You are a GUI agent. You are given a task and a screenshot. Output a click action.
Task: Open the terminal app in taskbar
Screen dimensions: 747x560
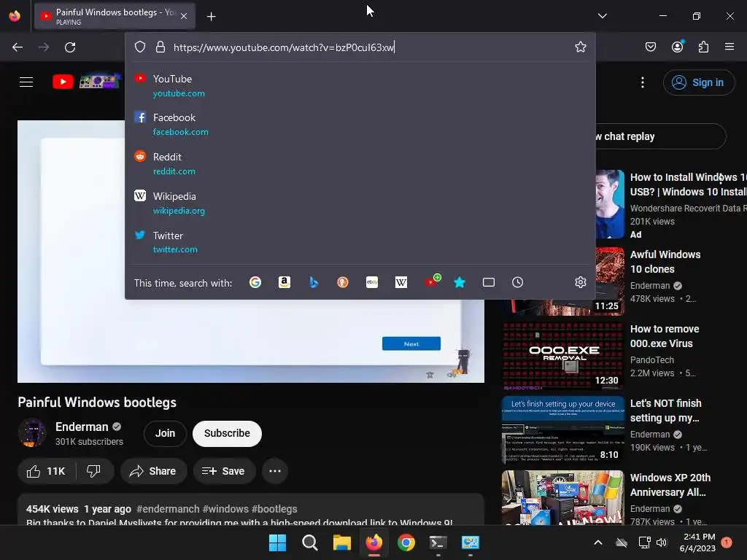(438, 542)
